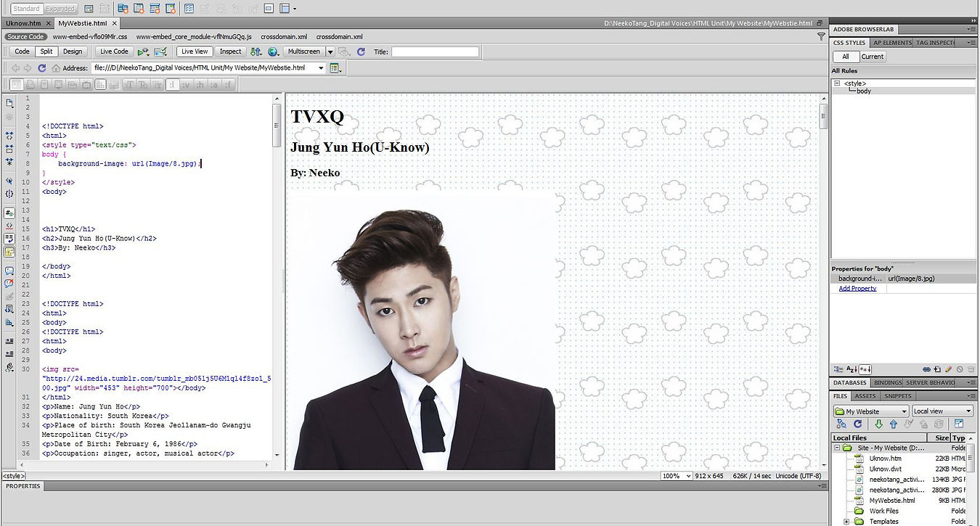Refresh design view icon beside Title
980x526 pixels.
(362, 52)
